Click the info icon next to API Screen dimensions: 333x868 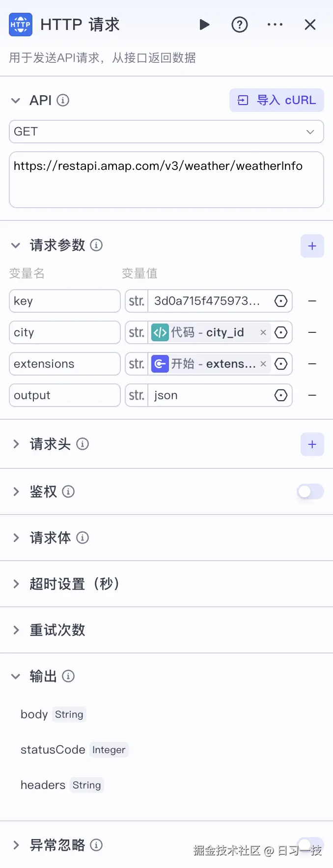pyautogui.click(x=63, y=100)
